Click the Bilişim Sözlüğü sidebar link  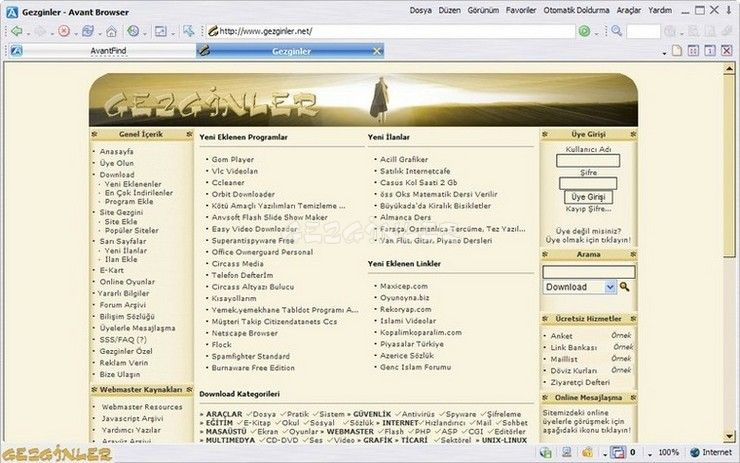127,316
